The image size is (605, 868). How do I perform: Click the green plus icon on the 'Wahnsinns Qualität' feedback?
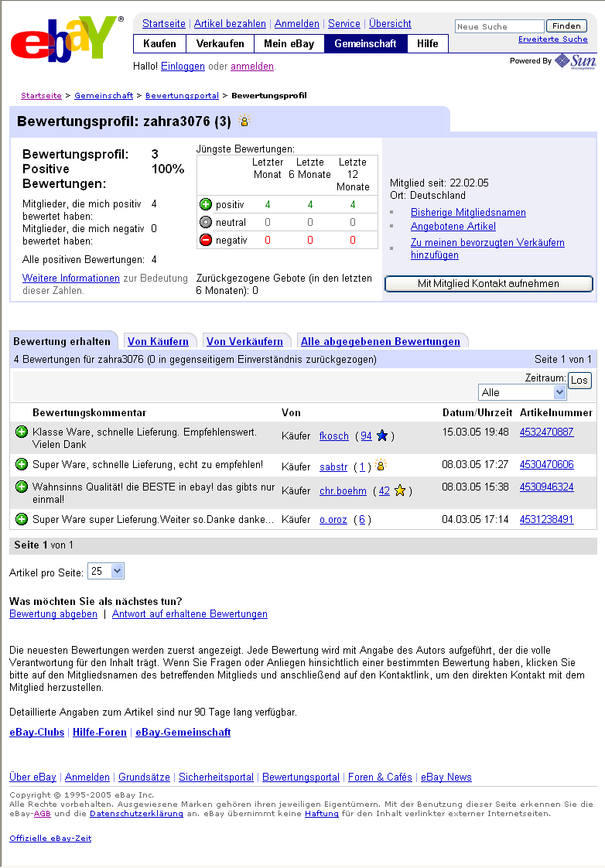(x=22, y=487)
